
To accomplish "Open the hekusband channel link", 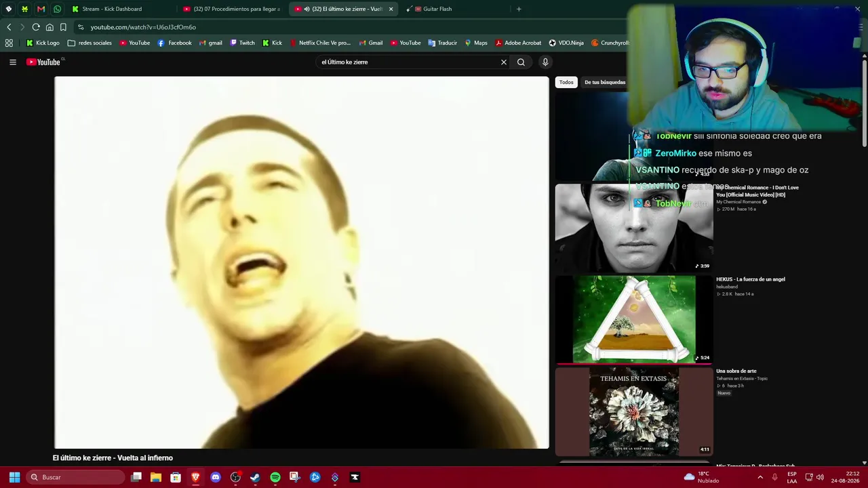I will coord(727,287).
